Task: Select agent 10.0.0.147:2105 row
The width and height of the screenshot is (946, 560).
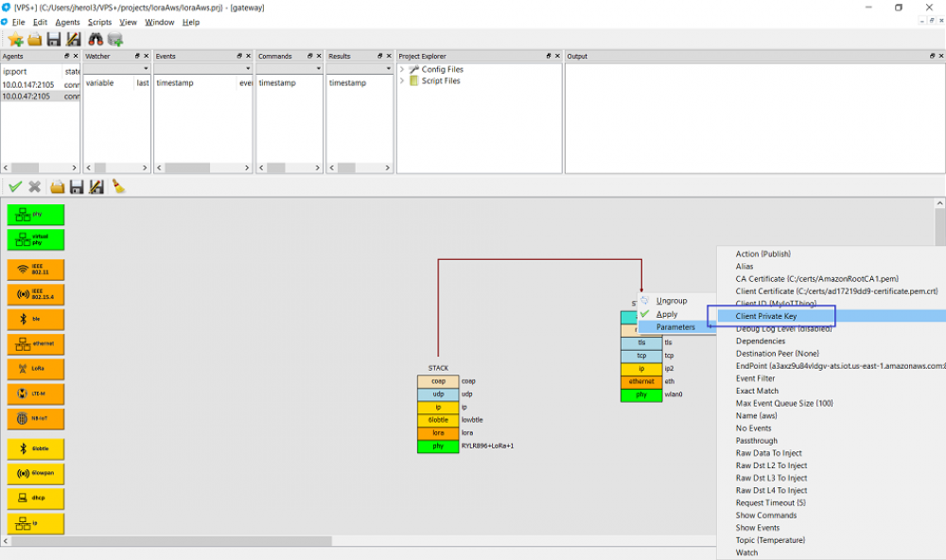Action: (x=40, y=85)
